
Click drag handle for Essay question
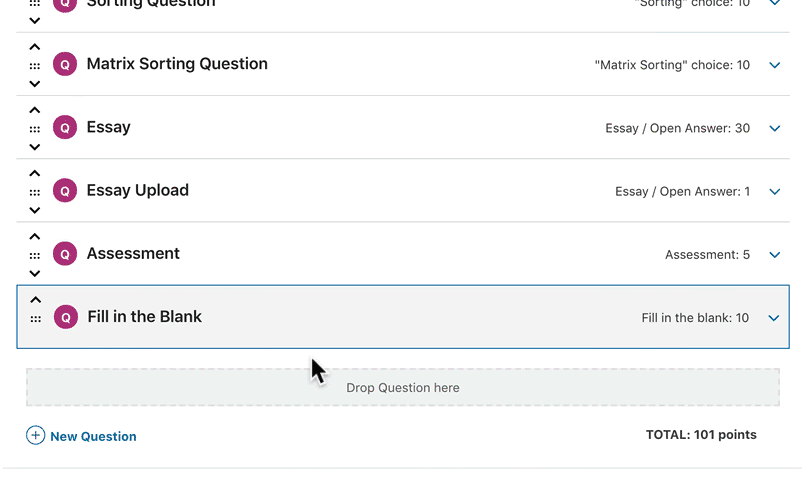tap(35, 129)
